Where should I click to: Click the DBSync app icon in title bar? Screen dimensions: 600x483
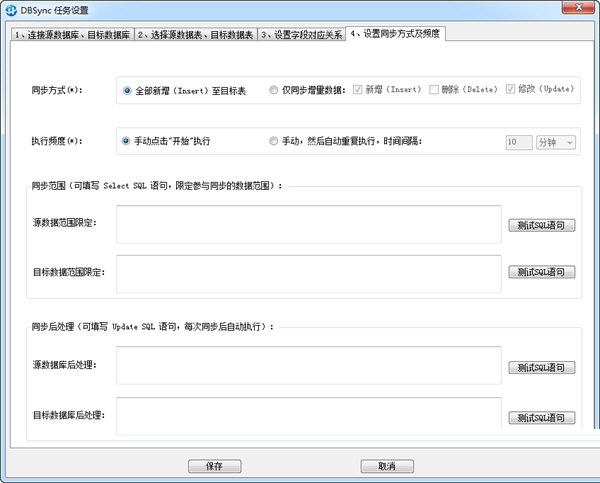[11, 11]
